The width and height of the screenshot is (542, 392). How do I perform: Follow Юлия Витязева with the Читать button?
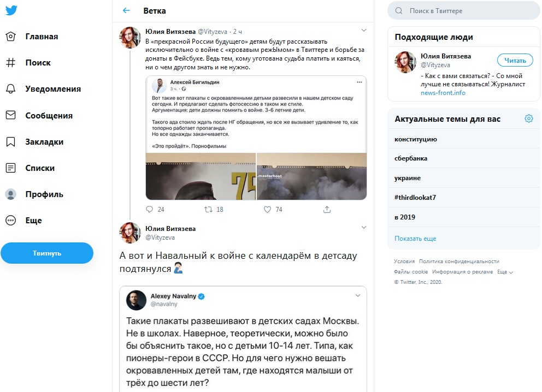click(515, 60)
